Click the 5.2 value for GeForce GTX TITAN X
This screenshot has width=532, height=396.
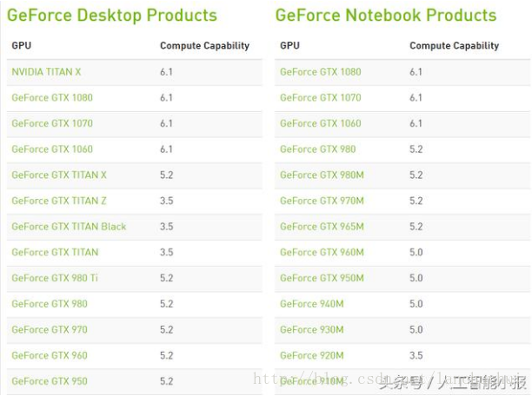(x=167, y=175)
